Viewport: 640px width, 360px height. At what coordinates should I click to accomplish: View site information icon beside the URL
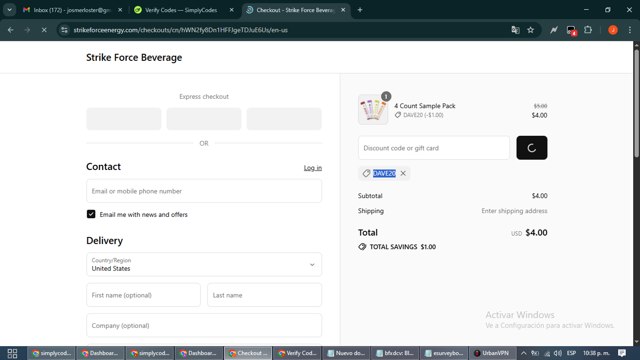(x=64, y=30)
